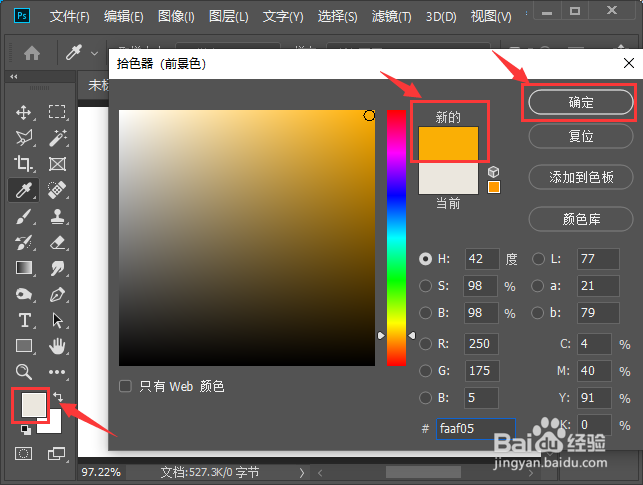Image resolution: width=643 pixels, height=485 pixels.
Task: Collapse the tools panel double arrow
Action: tap(14, 77)
